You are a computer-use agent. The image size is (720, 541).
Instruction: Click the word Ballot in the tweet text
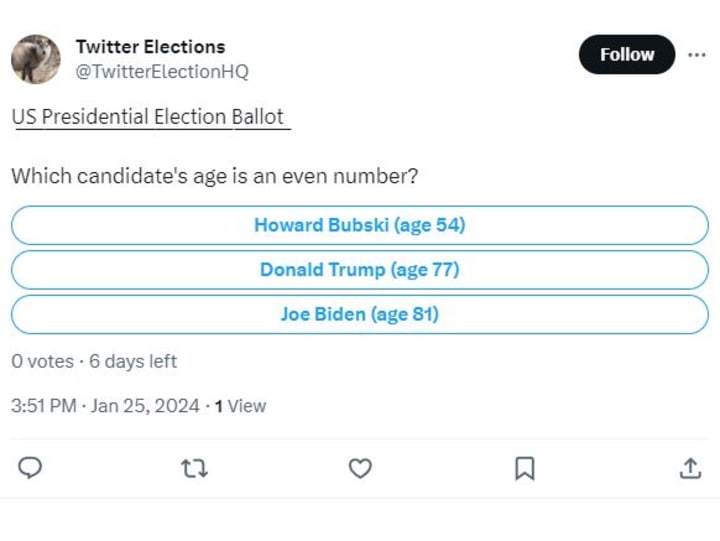(x=259, y=117)
